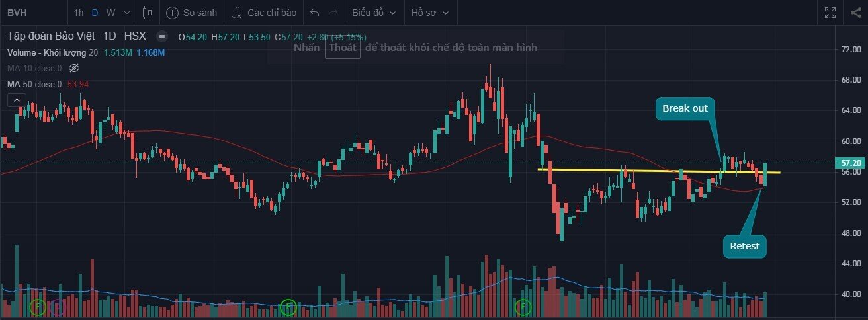868x320 pixels.
Task: Toggle fullscreen mode icon
Action: click(x=830, y=13)
